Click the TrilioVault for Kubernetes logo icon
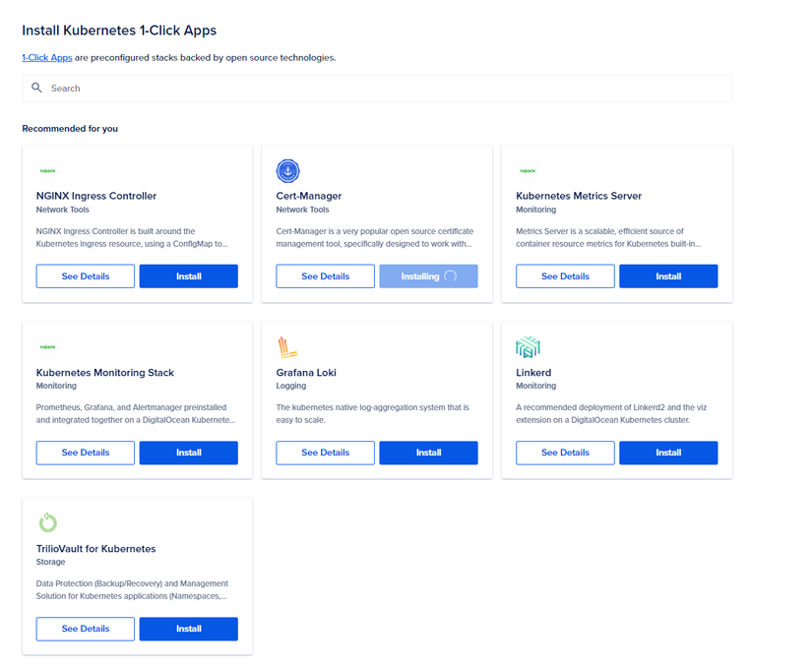 tap(48, 522)
